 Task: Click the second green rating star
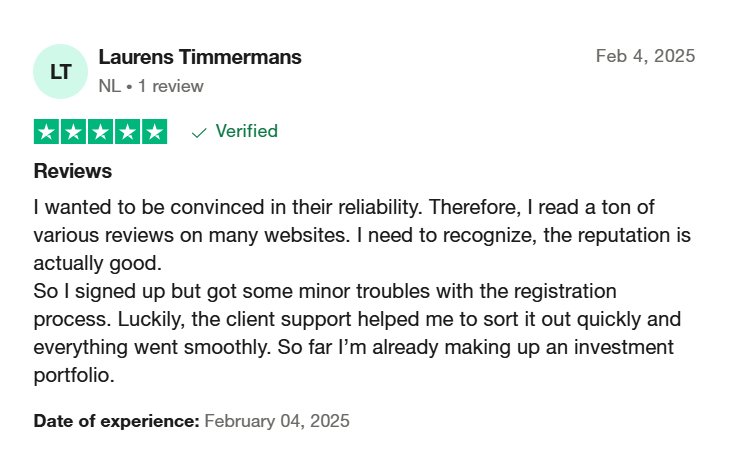[x=73, y=132]
